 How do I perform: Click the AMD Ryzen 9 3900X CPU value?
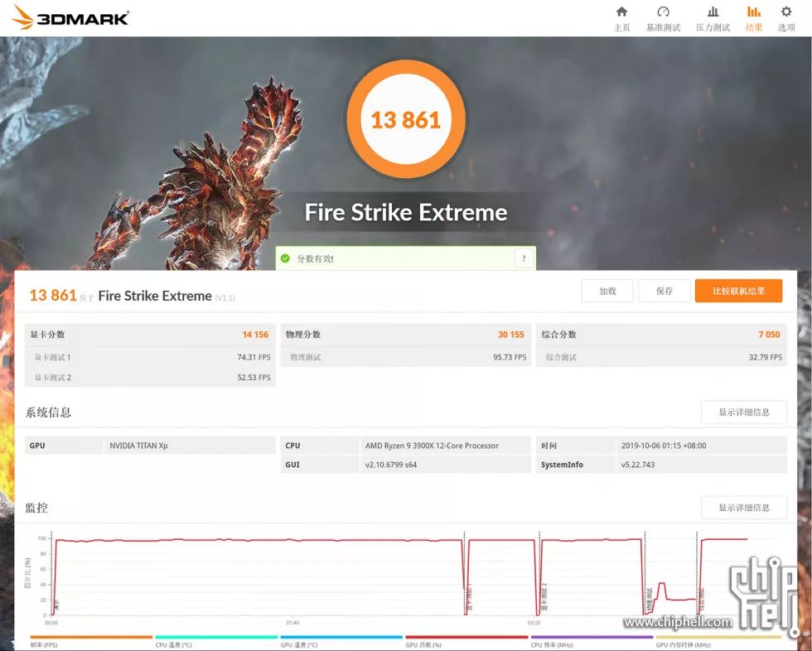(x=432, y=446)
